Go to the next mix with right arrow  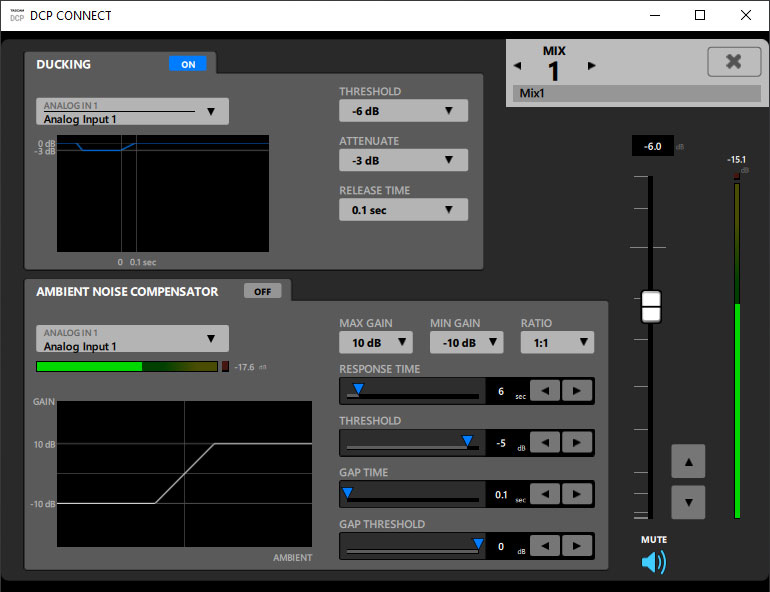click(592, 66)
